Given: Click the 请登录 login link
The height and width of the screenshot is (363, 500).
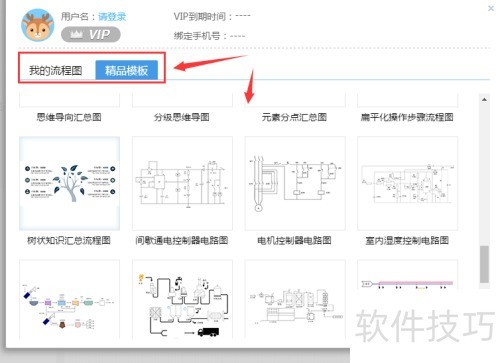Looking at the screenshot, I should pyautogui.click(x=112, y=17).
